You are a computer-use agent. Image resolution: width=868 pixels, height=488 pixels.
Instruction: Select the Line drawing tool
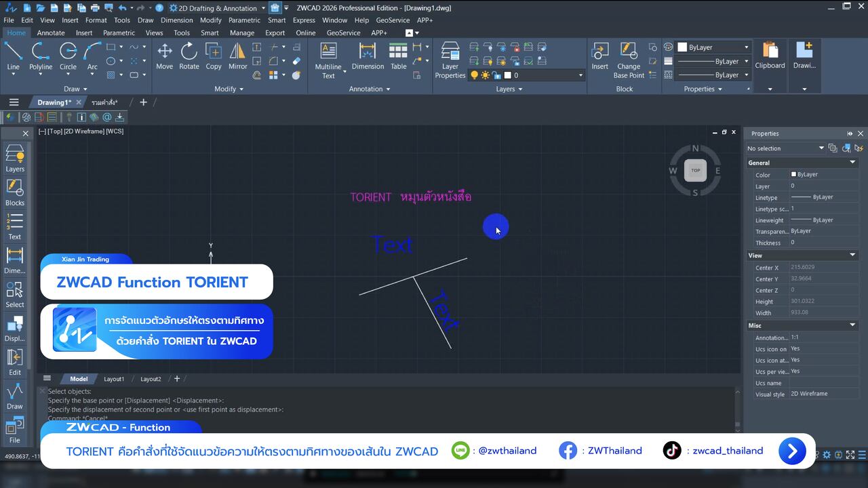[13, 56]
